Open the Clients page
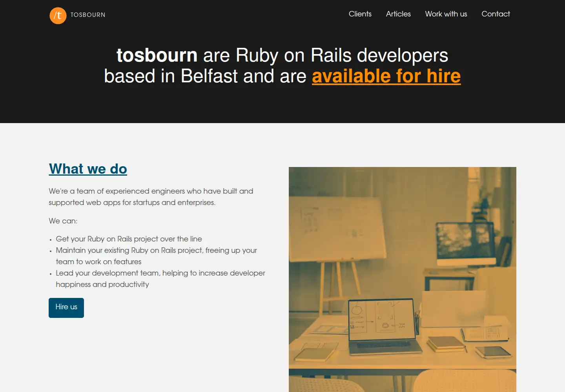Viewport: 565px width, 392px height. [x=360, y=14]
